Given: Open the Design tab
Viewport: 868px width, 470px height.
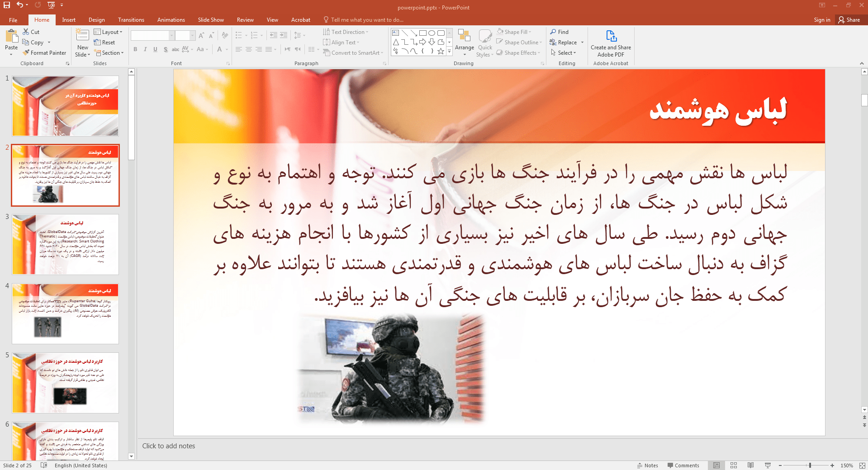Looking at the screenshot, I should click(96, 20).
